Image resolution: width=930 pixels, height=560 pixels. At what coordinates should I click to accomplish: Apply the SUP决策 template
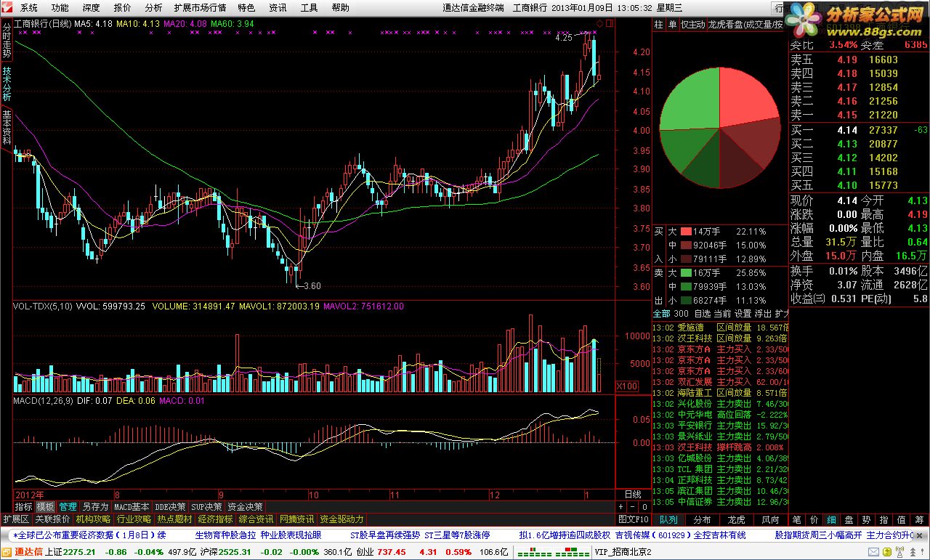tap(207, 506)
